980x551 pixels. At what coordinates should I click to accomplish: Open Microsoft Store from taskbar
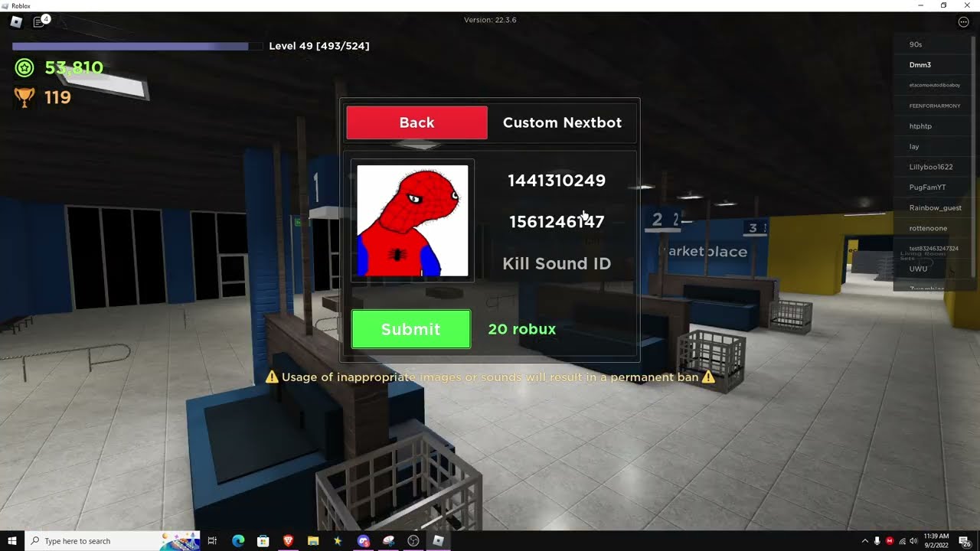coord(263,541)
